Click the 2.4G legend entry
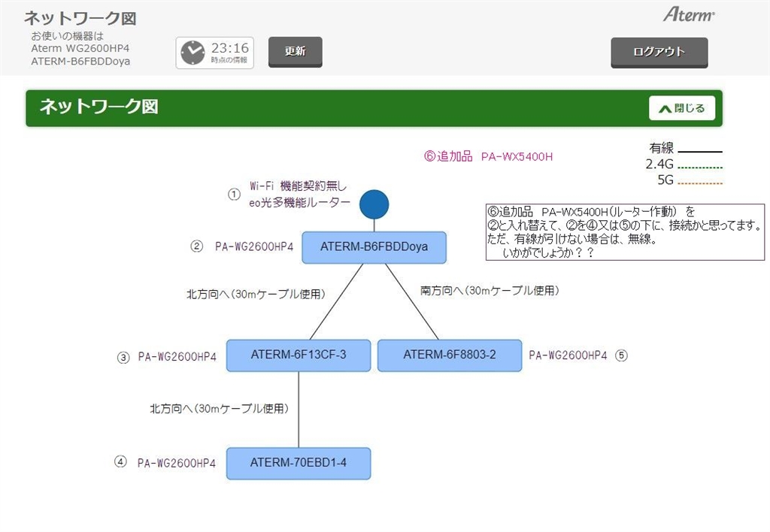Screen dimensions: 770x532 point(684,164)
